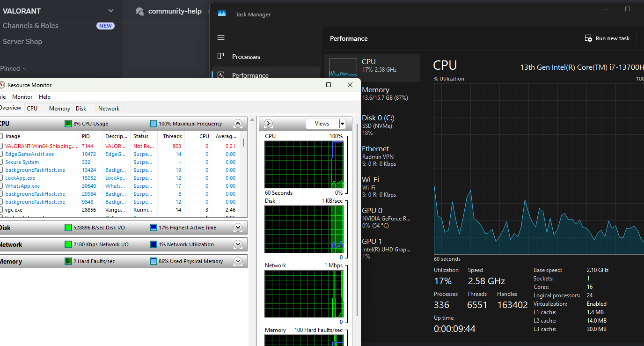Click PID value 9848 in process list
This screenshot has height=346, width=644.
coord(89,202)
